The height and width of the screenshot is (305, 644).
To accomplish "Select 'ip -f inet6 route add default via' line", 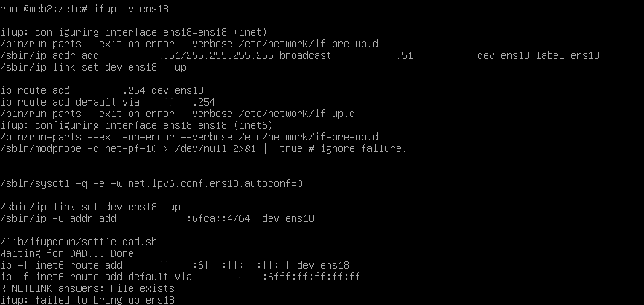I will 180,277.
